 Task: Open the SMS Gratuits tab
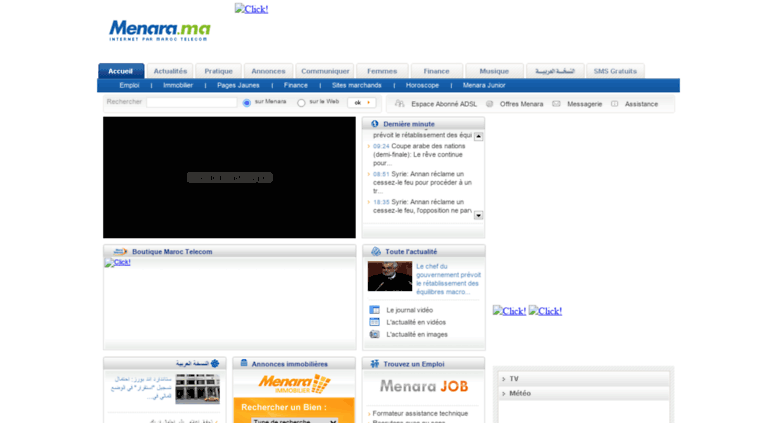point(615,71)
